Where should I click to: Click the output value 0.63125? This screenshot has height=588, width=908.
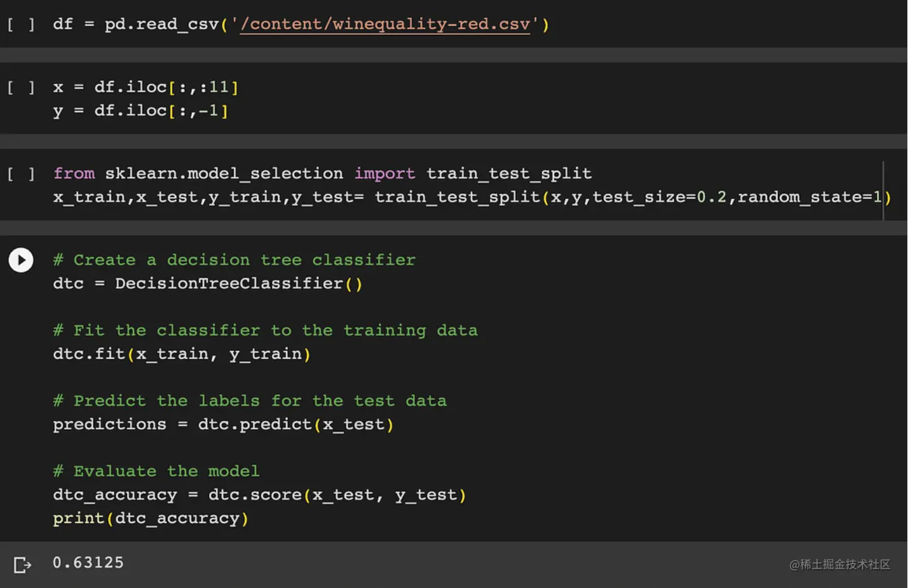coord(88,562)
